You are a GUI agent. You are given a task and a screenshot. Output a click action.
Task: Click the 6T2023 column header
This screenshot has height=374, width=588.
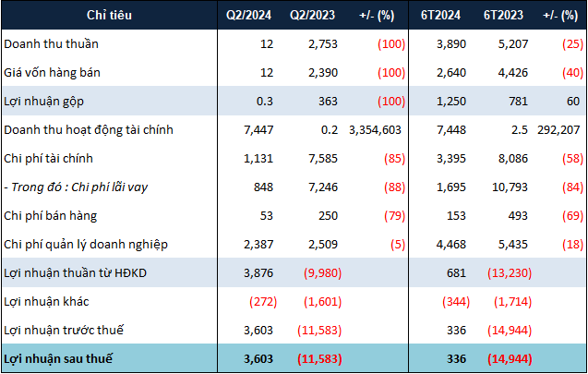506,16
